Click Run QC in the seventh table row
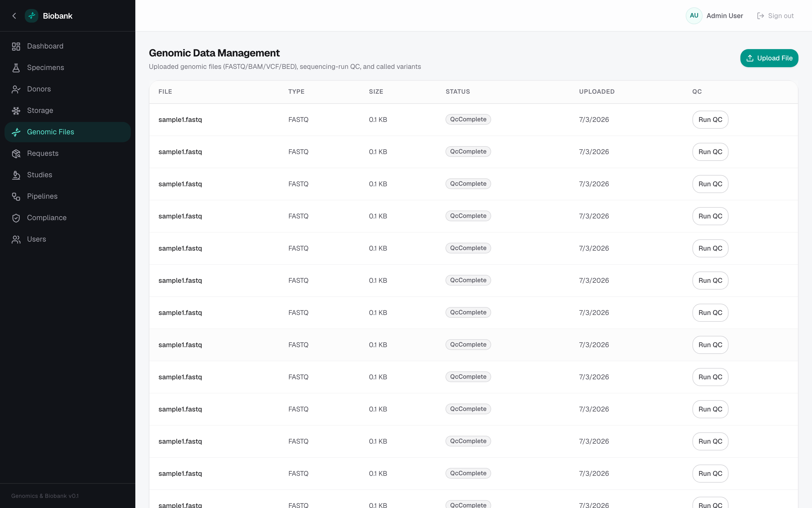 tap(710, 313)
